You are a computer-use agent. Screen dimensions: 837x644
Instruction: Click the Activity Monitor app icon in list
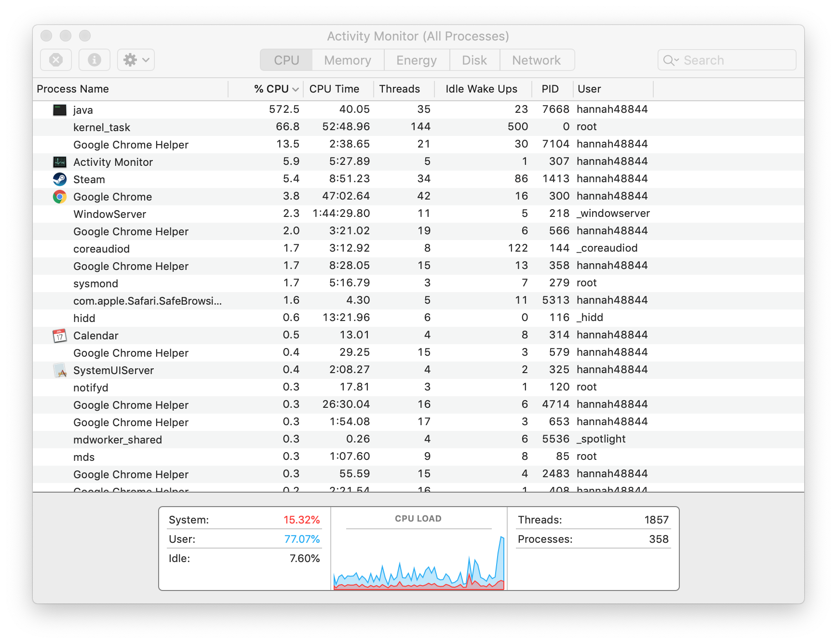60,162
